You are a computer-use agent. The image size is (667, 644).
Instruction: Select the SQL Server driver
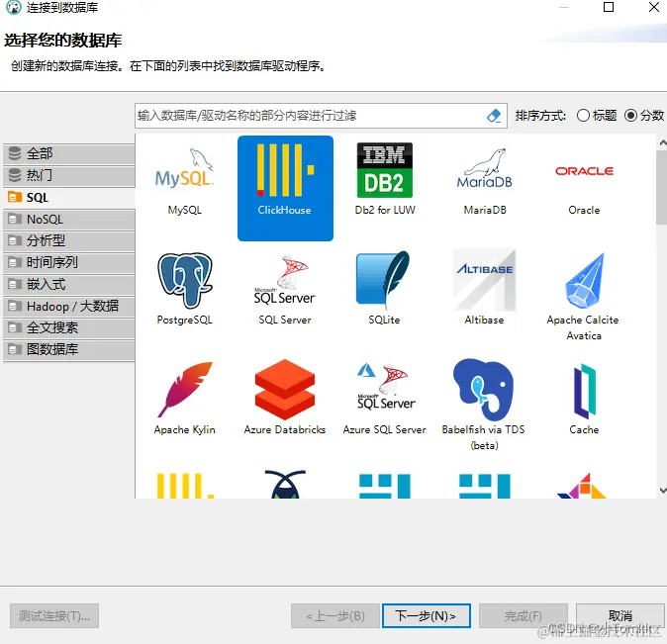point(285,289)
